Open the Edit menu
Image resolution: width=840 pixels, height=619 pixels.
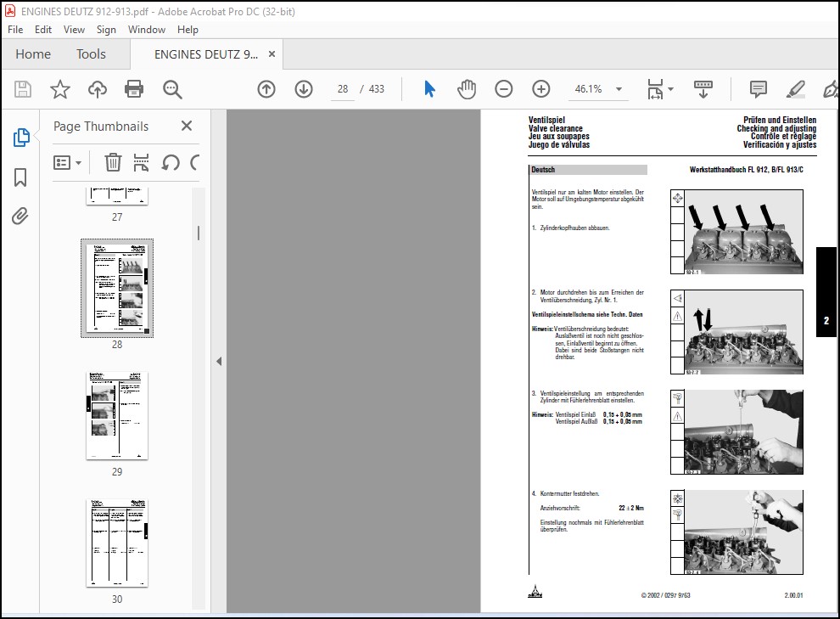[43, 30]
